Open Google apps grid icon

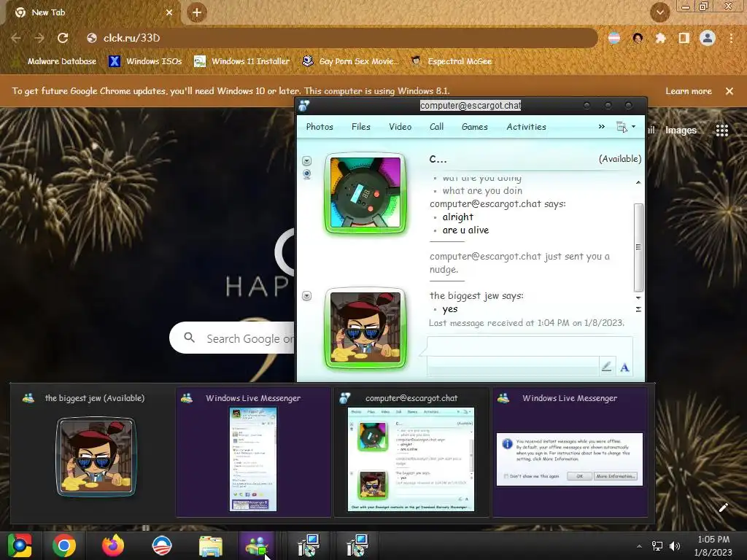point(721,131)
